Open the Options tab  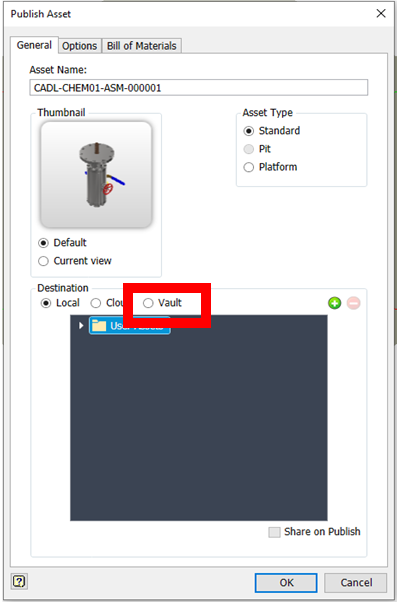tap(79, 46)
